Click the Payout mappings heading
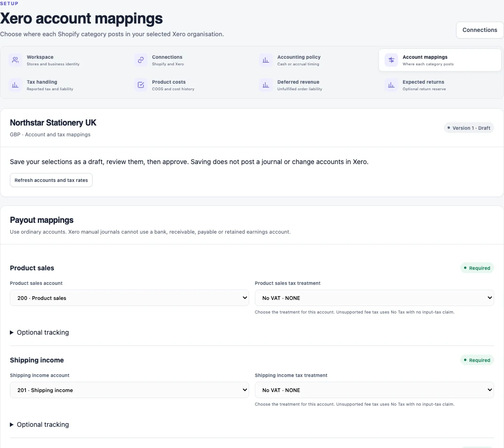This screenshot has height=448, width=504. [42, 220]
